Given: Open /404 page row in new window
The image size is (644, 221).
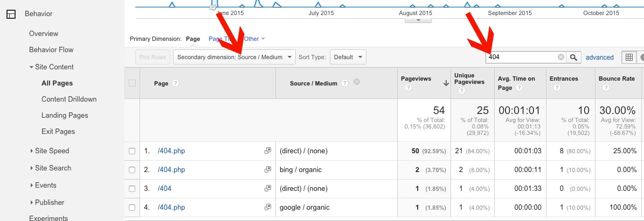Looking at the screenshot, I should click(267, 188).
